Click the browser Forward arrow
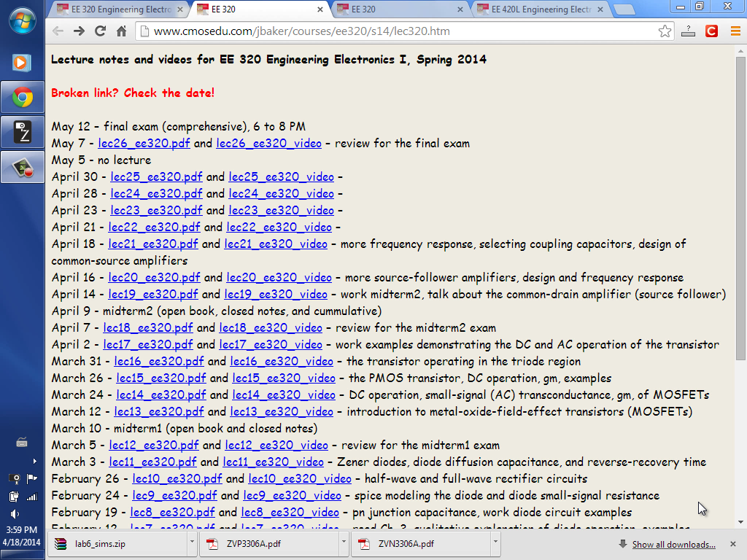This screenshot has height=560, width=747. pos(79,31)
